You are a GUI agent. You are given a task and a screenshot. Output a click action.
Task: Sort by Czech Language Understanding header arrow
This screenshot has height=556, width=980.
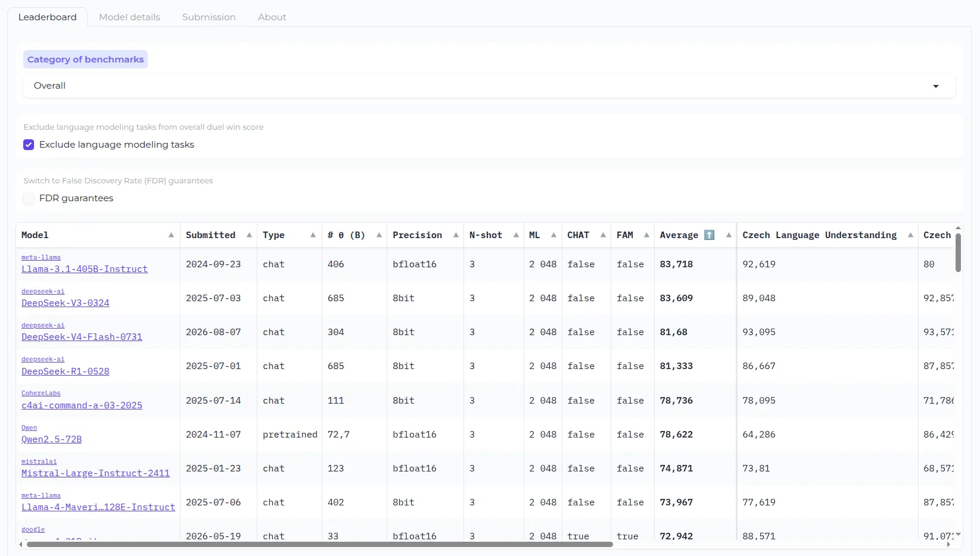click(910, 235)
